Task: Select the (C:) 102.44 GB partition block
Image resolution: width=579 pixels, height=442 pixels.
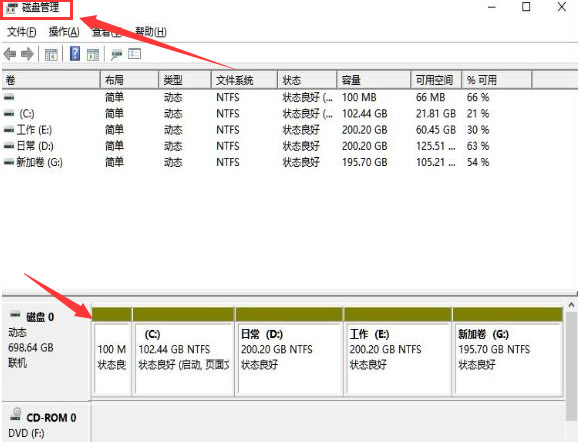Action: (x=183, y=352)
